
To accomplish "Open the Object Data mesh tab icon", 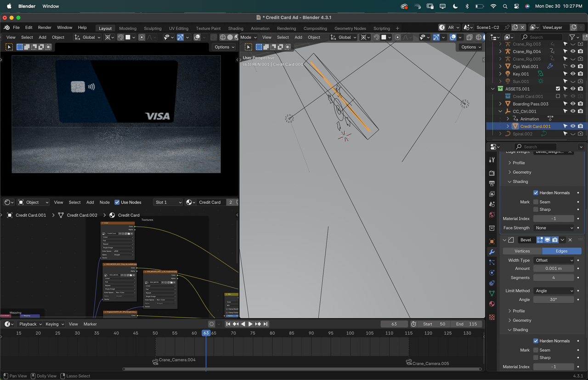I will tap(492, 293).
